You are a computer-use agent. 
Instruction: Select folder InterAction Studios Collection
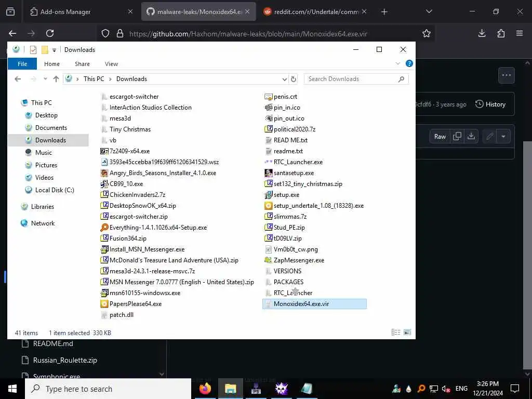[x=146, y=108]
